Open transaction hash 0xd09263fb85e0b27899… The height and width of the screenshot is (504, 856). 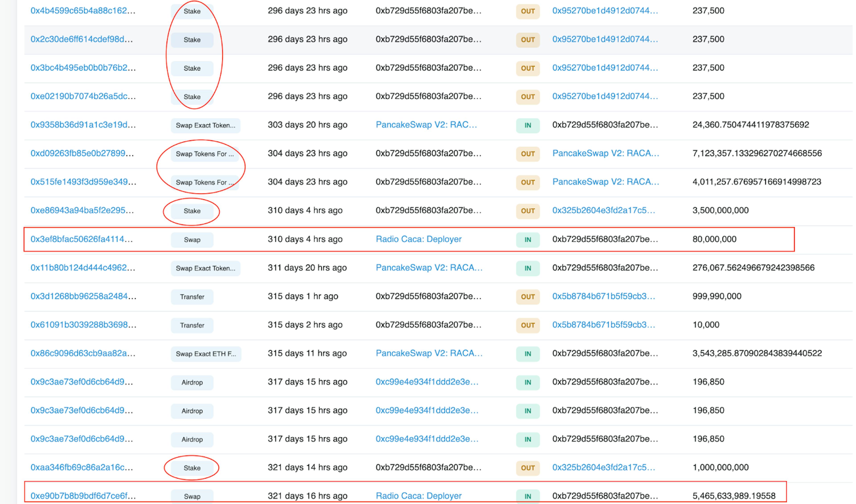(x=82, y=154)
